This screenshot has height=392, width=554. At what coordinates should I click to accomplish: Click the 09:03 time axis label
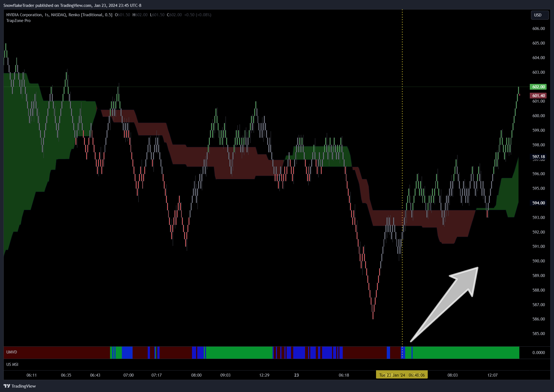click(x=225, y=375)
